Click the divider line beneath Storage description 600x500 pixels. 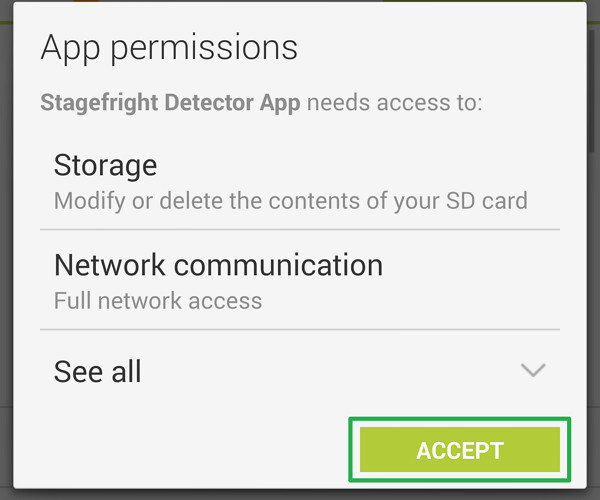coord(300,229)
